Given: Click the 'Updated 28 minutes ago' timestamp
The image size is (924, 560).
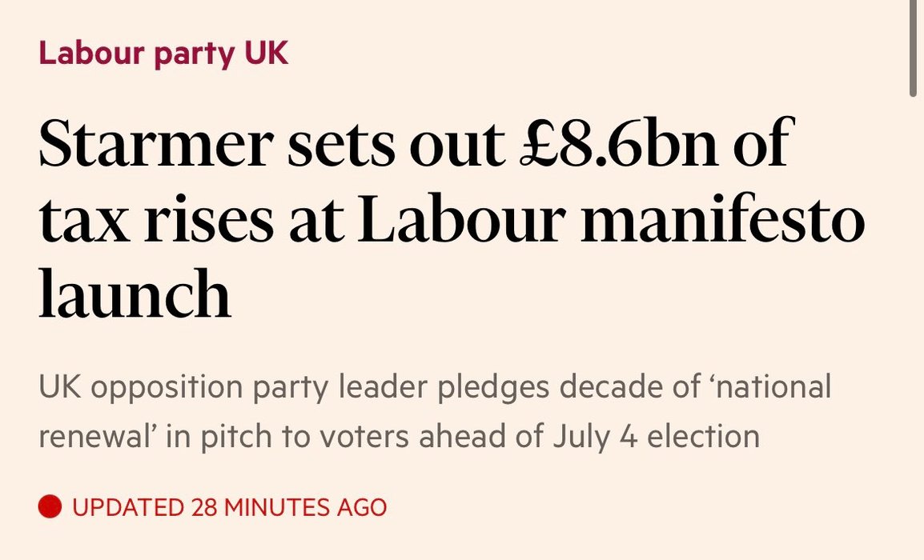Looking at the screenshot, I should [230, 507].
